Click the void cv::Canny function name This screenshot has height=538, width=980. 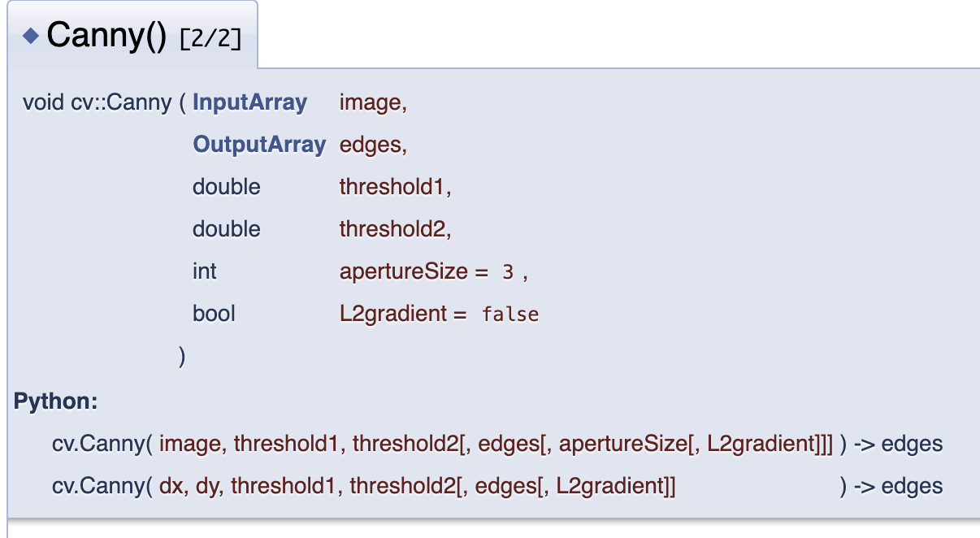click(x=97, y=103)
